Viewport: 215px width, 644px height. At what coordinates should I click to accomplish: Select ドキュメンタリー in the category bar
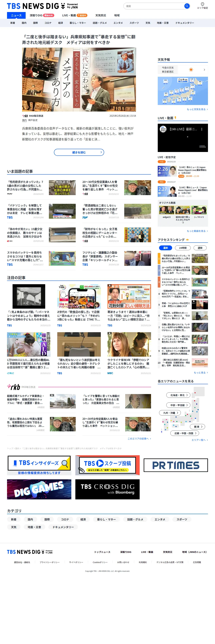(185, 23)
